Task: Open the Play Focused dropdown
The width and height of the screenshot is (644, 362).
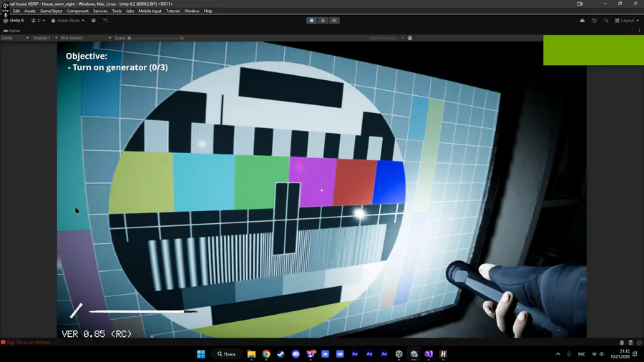Action: tap(386, 38)
